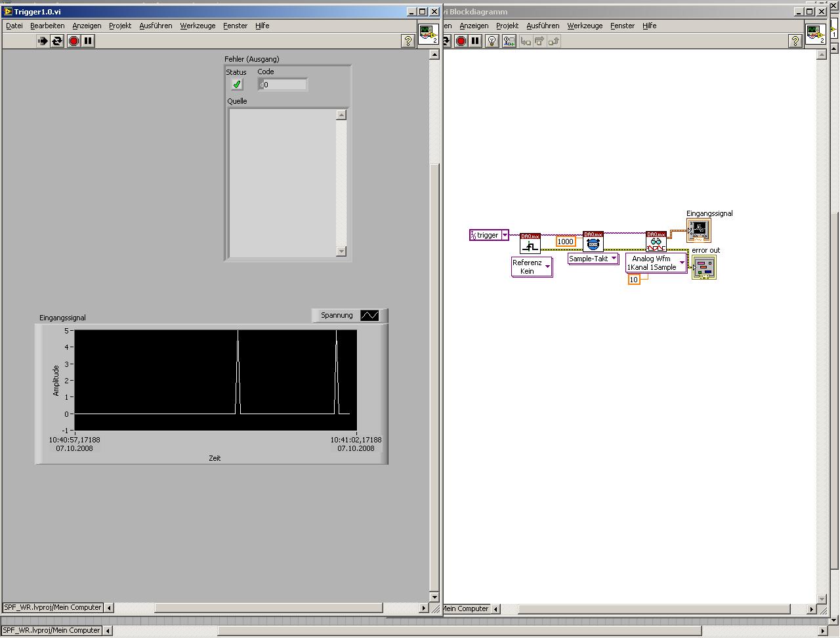The image size is (840, 638).
Task: Click the VI connector icon in Trigger1.0.vi panel
Action: coord(429,34)
